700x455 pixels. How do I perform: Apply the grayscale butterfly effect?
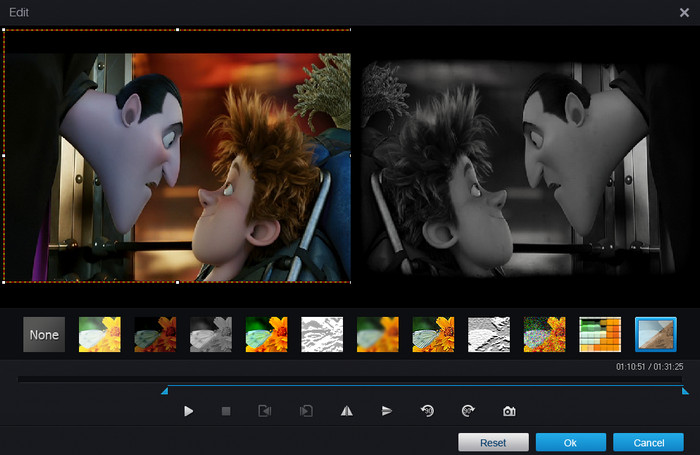[211, 334]
